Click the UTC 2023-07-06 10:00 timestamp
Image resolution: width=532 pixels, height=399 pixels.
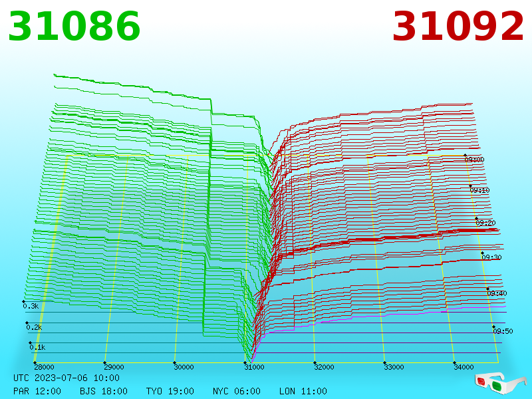coord(66,378)
